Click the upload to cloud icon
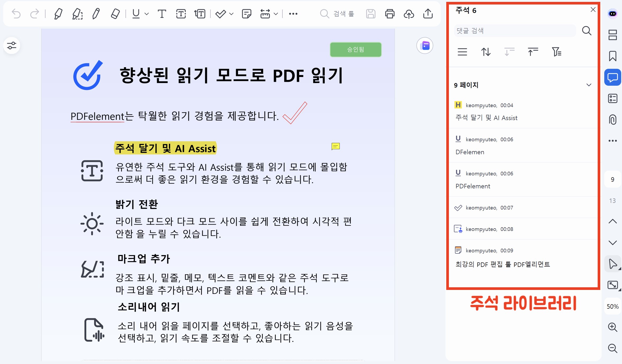 pyautogui.click(x=409, y=14)
